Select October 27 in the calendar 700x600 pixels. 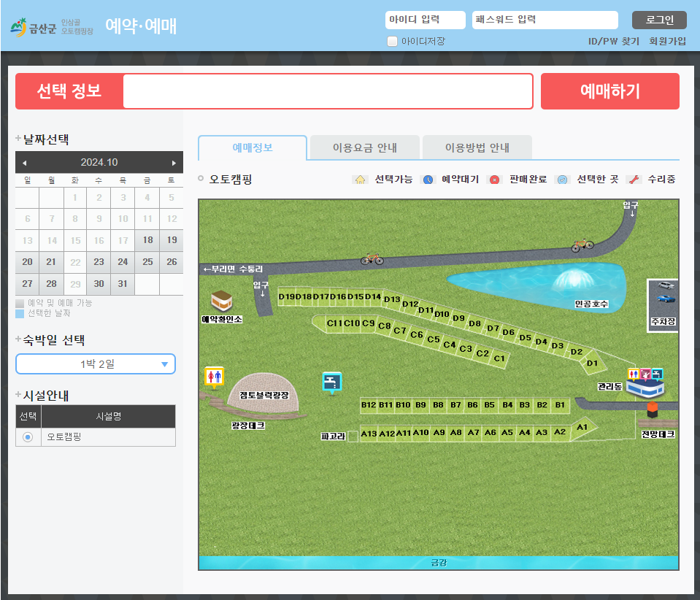[x=27, y=284]
